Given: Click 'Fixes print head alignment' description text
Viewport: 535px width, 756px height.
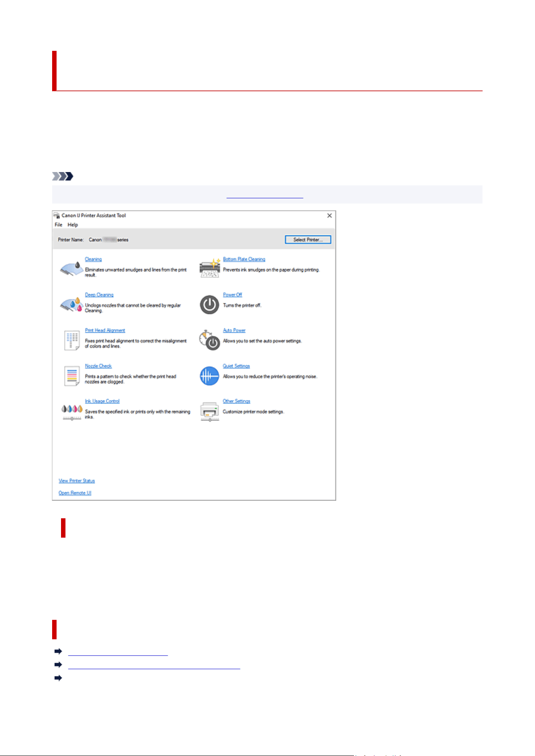Looking at the screenshot, I should 136,343.
